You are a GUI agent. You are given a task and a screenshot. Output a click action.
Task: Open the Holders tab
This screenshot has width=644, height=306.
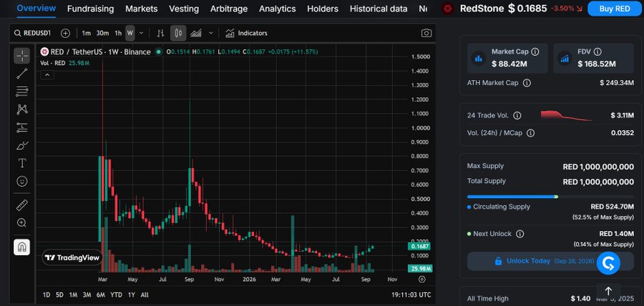(323, 9)
